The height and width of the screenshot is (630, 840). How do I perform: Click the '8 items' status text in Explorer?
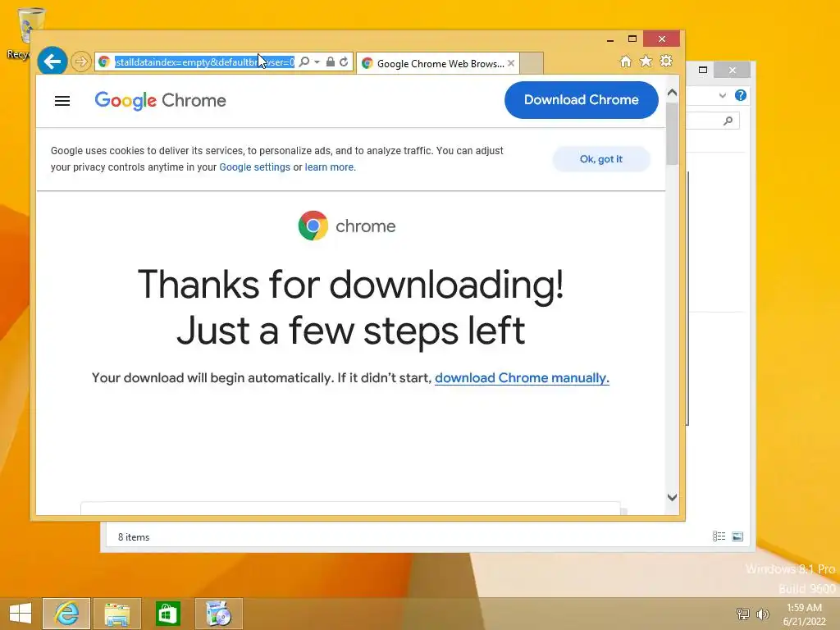click(134, 536)
